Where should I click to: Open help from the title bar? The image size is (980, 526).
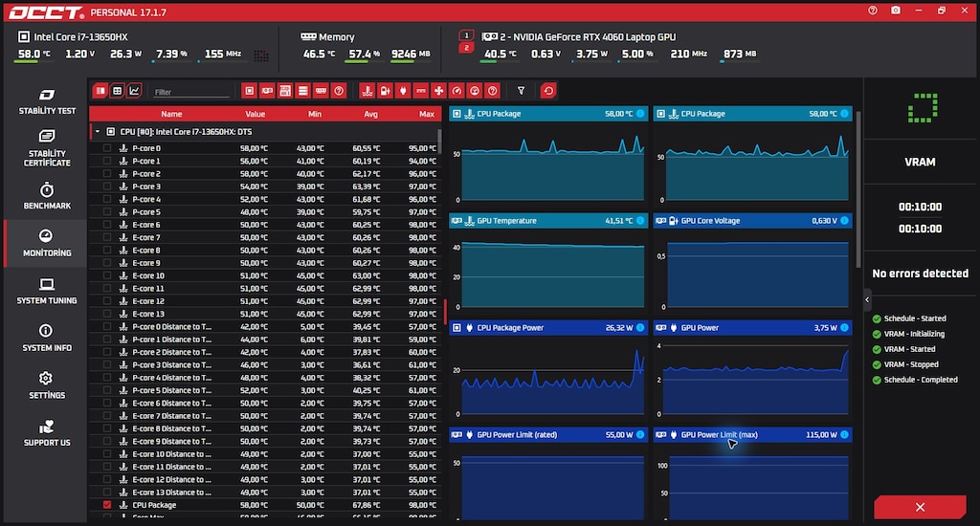(873, 11)
